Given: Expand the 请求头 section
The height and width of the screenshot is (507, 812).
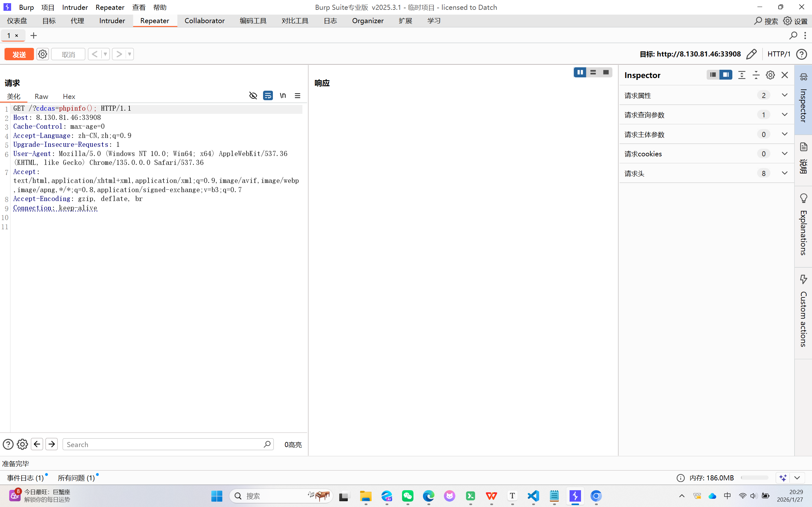Looking at the screenshot, I should (x=784, y=173).
